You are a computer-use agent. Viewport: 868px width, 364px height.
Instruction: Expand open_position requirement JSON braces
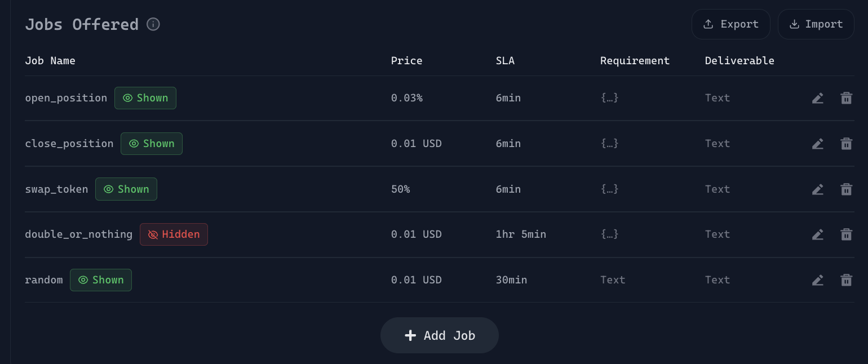tap(609, 98)
